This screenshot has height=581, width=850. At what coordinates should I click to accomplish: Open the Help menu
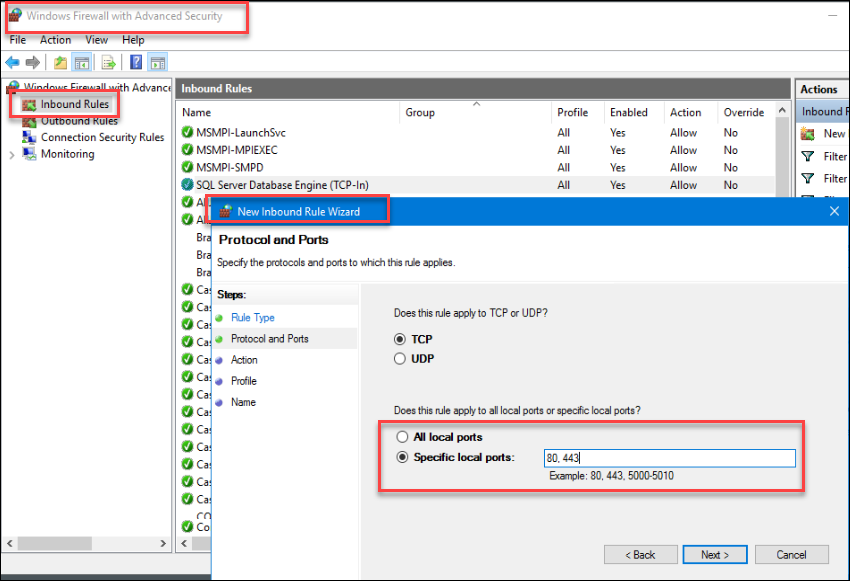(x=133, y=40)
